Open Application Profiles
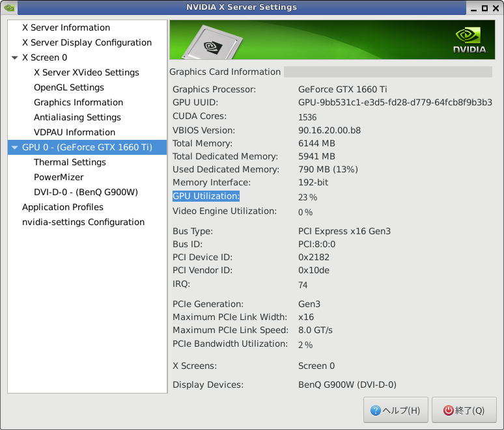Screen dimensions: 504x430 tap(63, 207)
